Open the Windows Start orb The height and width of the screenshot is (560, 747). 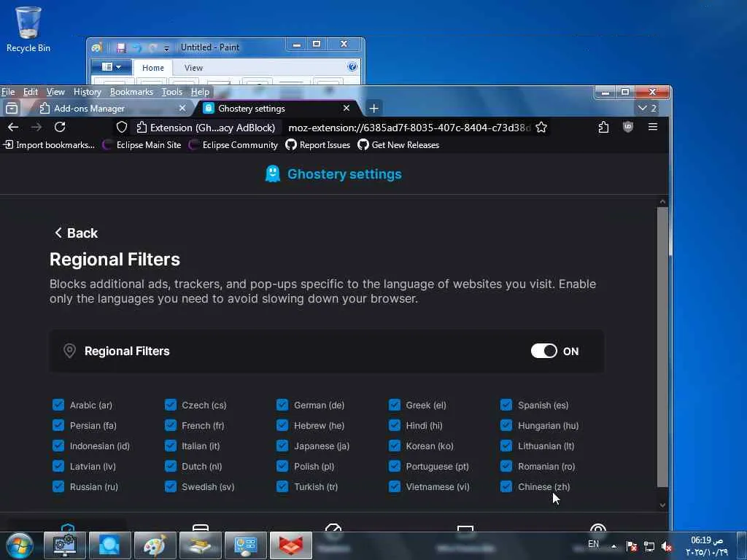(20, 545)
